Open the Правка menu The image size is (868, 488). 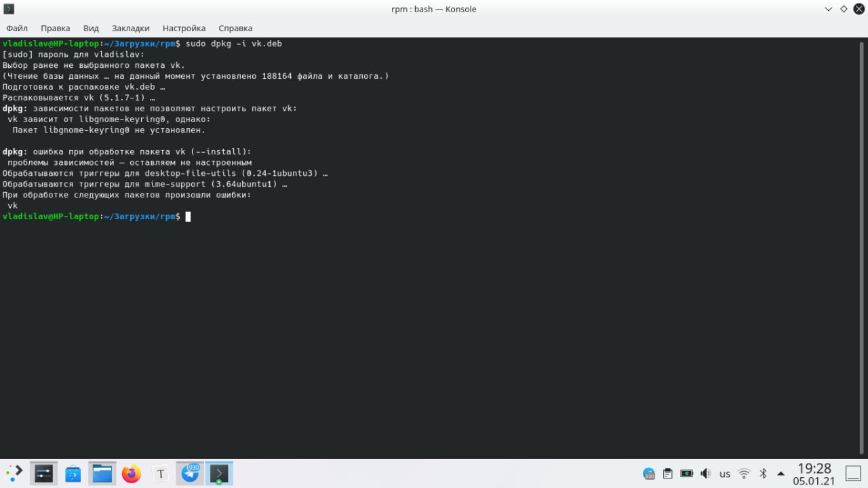(55, 28)
